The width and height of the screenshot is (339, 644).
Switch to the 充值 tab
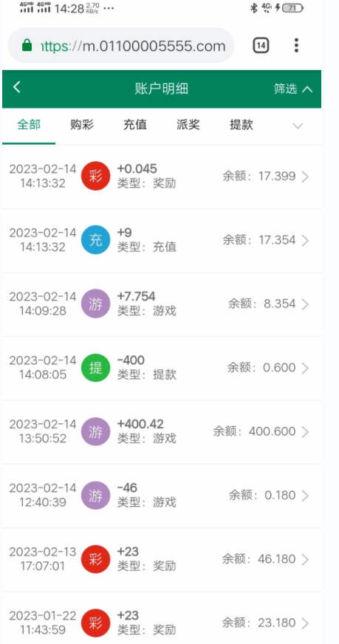[x=134, y=125]
